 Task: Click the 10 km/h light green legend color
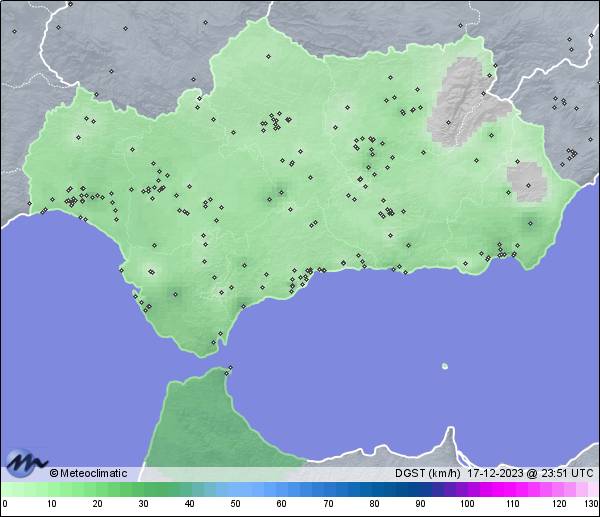[x=51, y=489]
